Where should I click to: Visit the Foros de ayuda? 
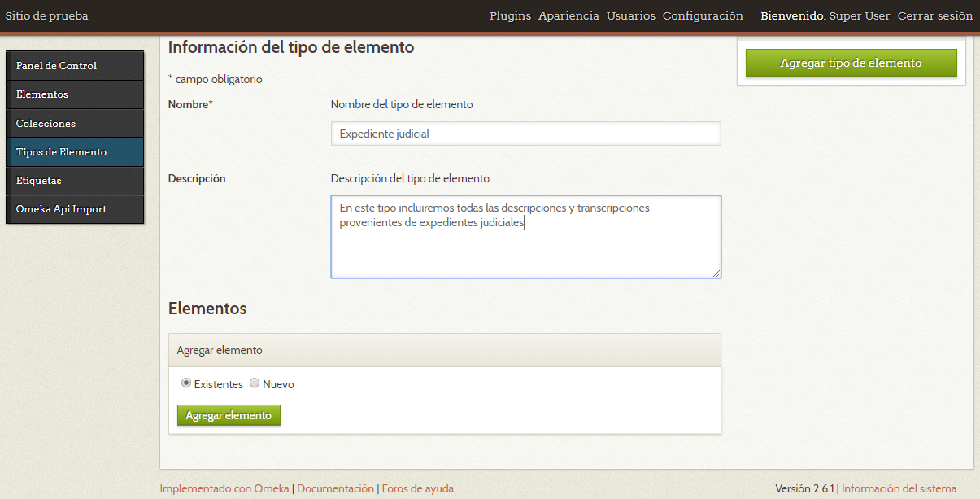click(x=417, y=488)
